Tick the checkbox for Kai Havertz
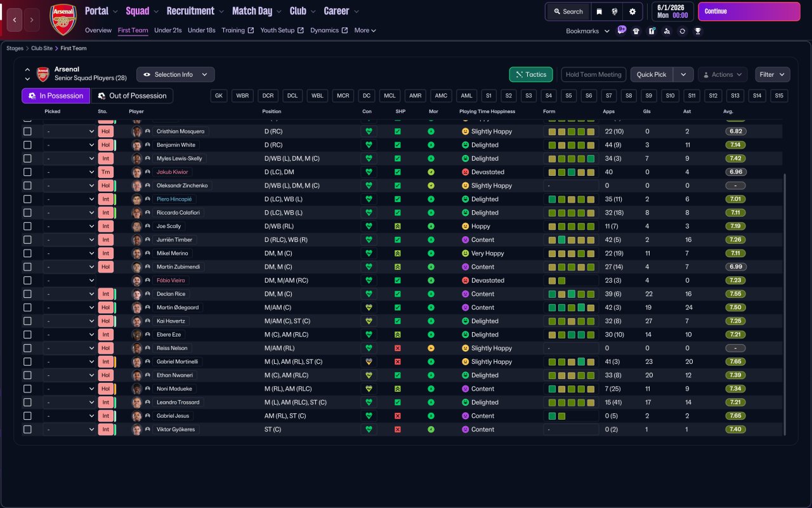The image size is (812, 508). 27,321
